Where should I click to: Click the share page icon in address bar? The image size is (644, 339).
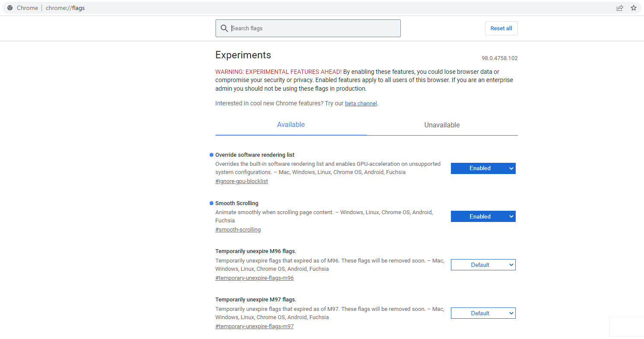(620, 8)
